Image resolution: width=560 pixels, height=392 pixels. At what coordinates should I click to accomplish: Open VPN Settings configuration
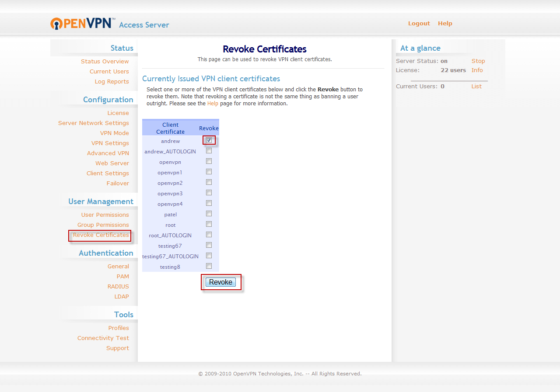click(x=110, y=143)
